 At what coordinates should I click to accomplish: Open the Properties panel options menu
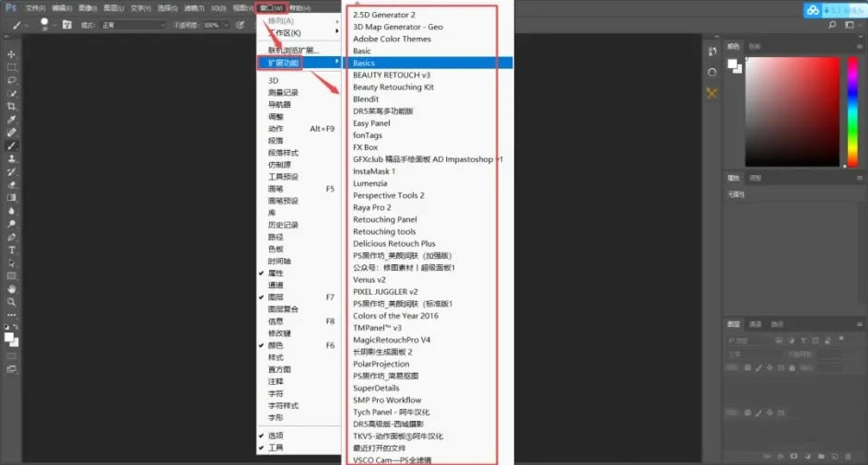[859, 178]
